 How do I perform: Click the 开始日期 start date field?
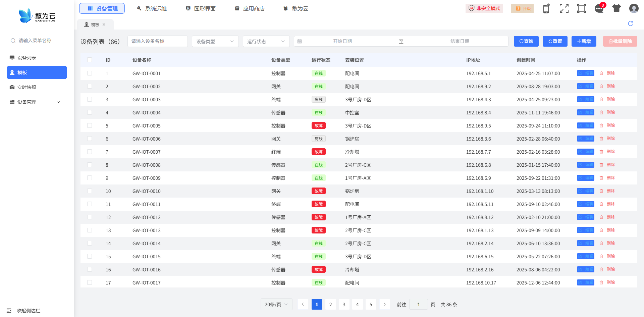coord(342,41)
